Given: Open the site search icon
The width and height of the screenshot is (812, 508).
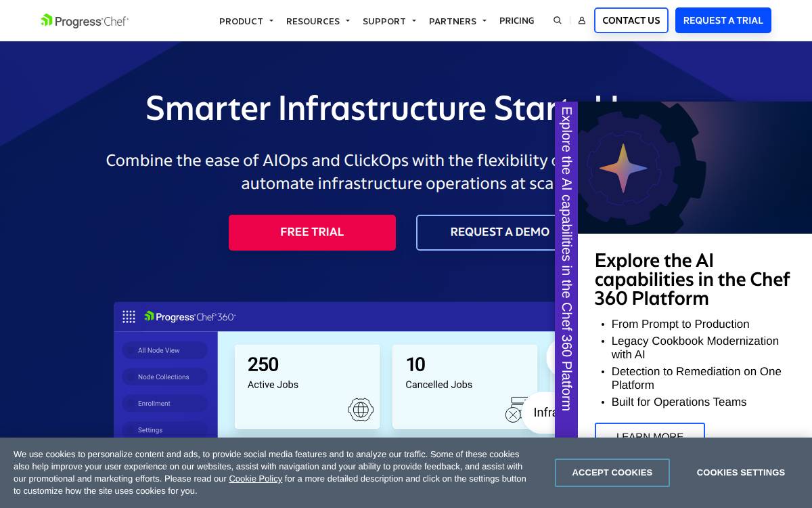Looking at the screenshot, I should pos(558,20).
